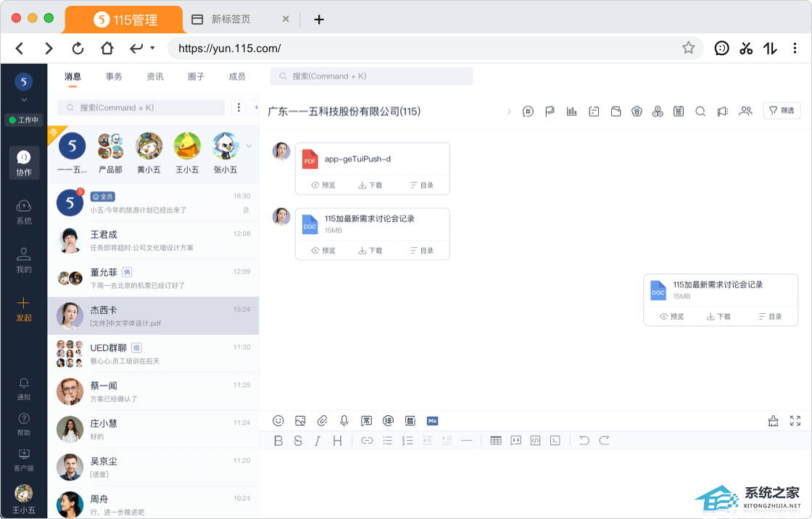Change the 工作中 working status
This screenshot has height=519, width=812.
click(24, 120)
